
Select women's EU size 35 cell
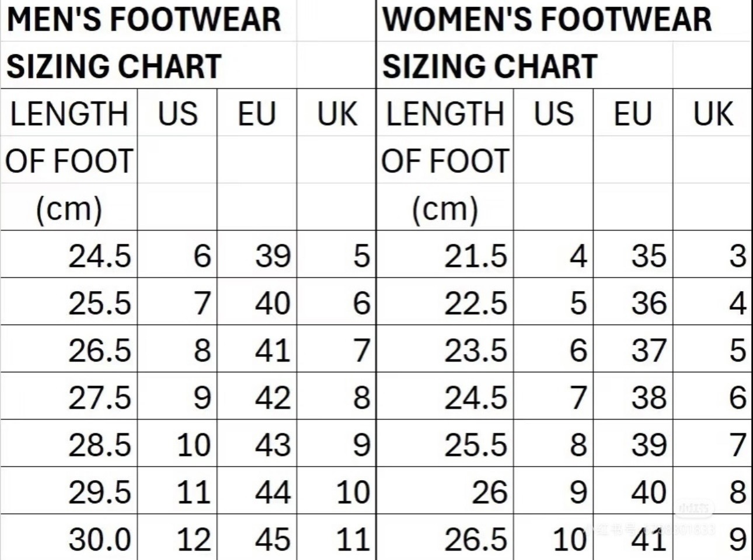(648, 256)
